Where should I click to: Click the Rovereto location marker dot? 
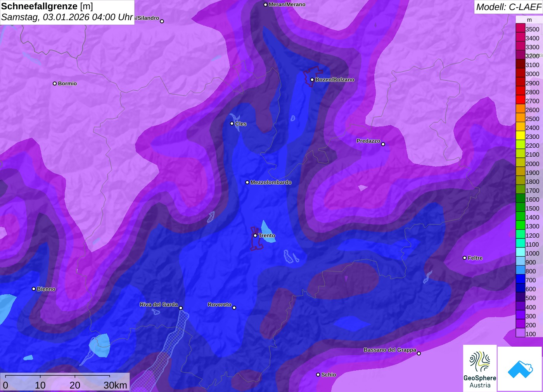234,307
